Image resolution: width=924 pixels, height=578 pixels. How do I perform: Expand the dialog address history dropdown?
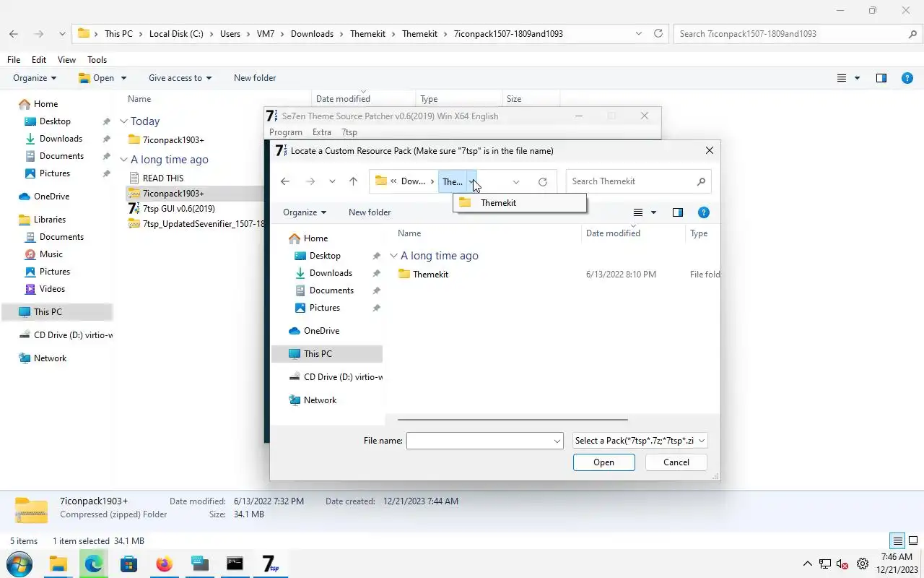pyautogui.click(x=516, y=181)
